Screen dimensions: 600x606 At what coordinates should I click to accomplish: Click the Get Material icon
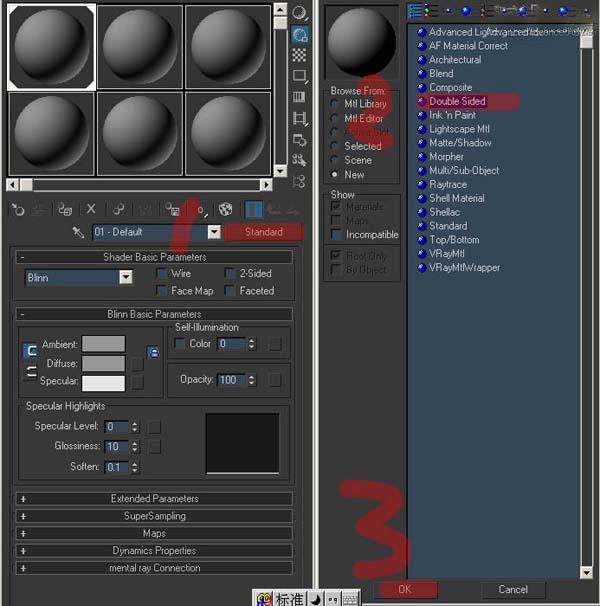(17, 210)
